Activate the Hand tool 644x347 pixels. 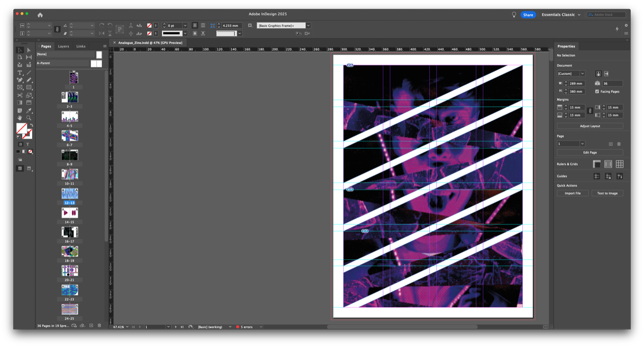click(x=20, y=118)
